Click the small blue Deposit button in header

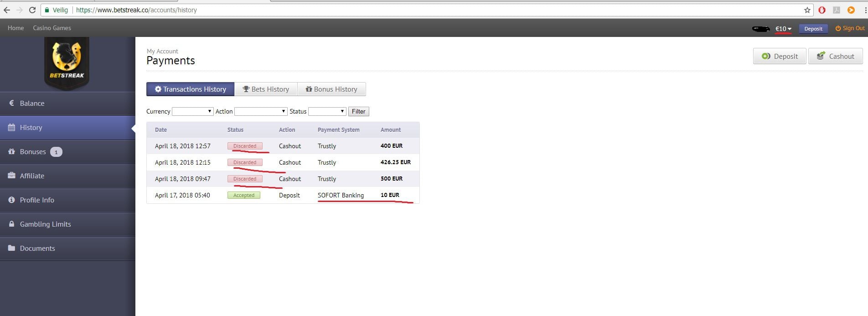point(813,29)
